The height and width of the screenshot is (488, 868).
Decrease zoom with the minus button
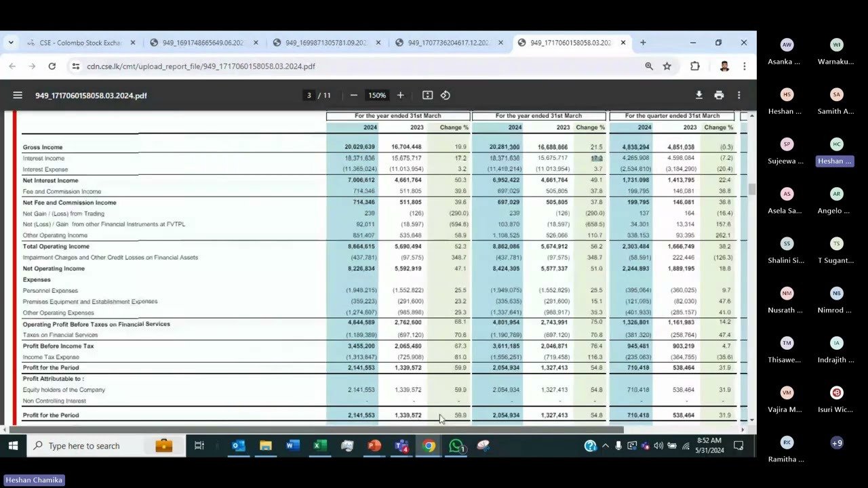353,96
